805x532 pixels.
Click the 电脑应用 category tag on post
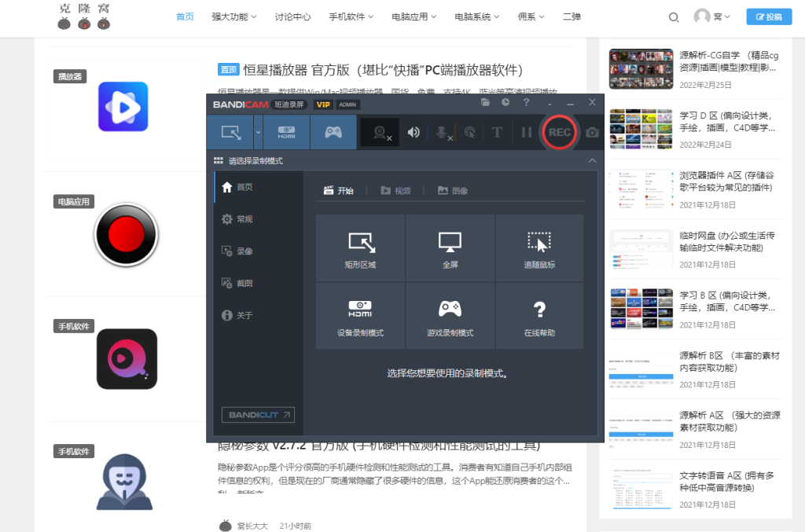[73, 202]
